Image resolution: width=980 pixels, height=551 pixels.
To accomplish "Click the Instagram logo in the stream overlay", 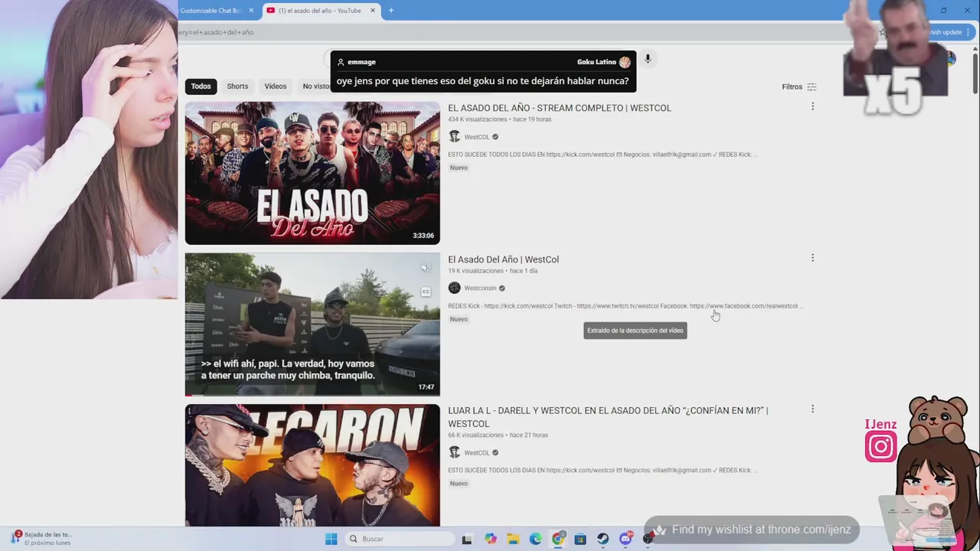I will (880, 447).
